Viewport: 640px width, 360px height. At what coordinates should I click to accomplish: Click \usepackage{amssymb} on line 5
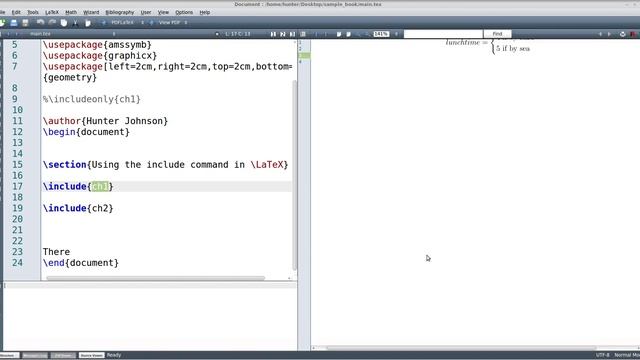(97, 44)
